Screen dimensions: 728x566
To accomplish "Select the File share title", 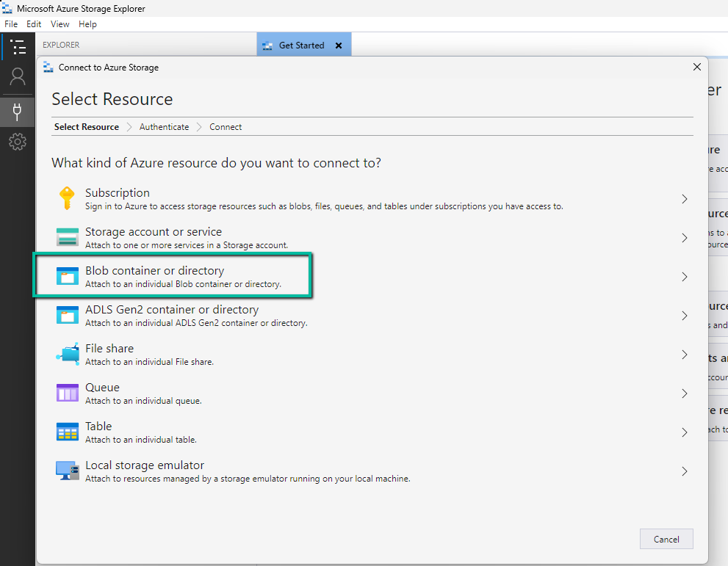I will point(109,349).
